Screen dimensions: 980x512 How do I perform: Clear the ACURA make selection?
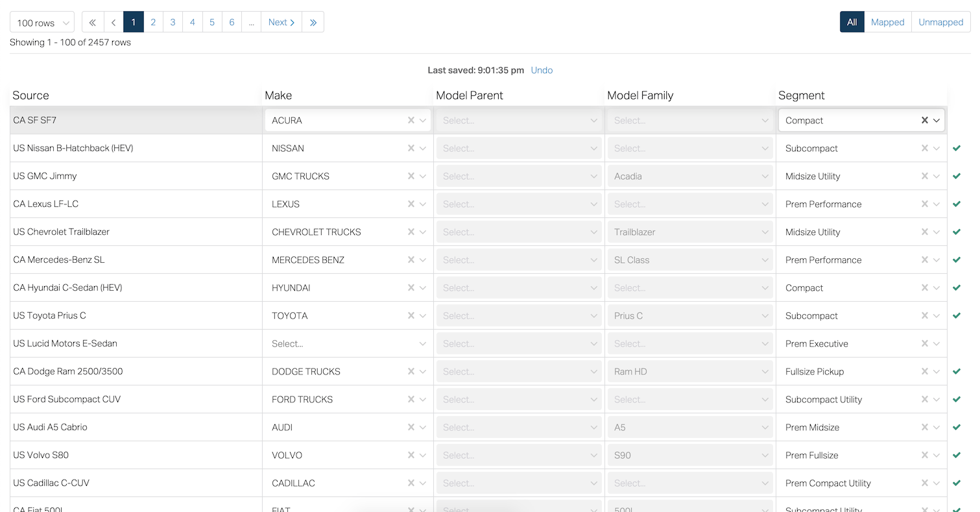[x=411, y=120]
